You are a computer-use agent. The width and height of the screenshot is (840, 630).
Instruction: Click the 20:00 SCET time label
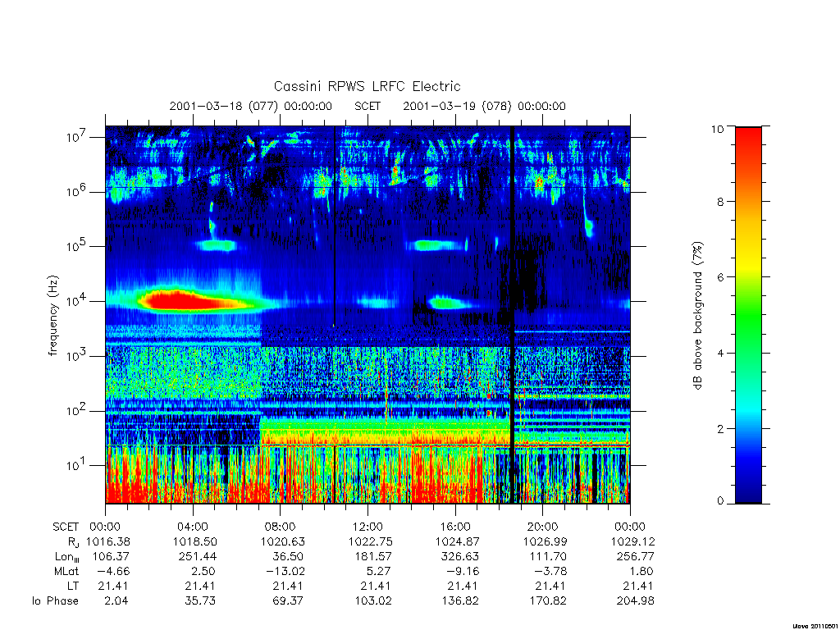tap(543, 527)
